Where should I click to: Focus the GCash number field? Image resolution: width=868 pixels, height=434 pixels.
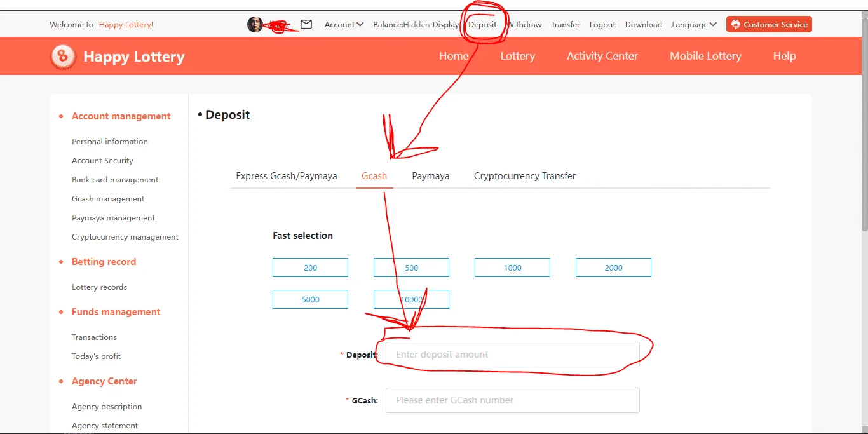click(x=512, y=400)
